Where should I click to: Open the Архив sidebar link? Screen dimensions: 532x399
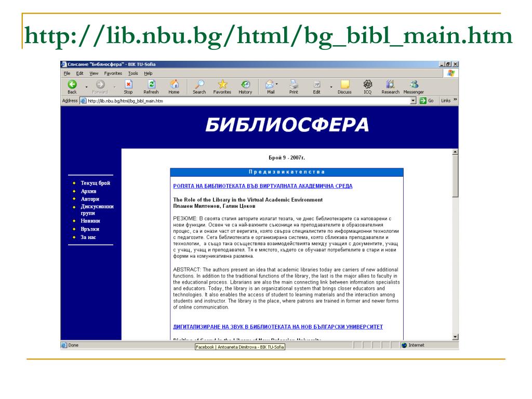(x=88, y=191)
